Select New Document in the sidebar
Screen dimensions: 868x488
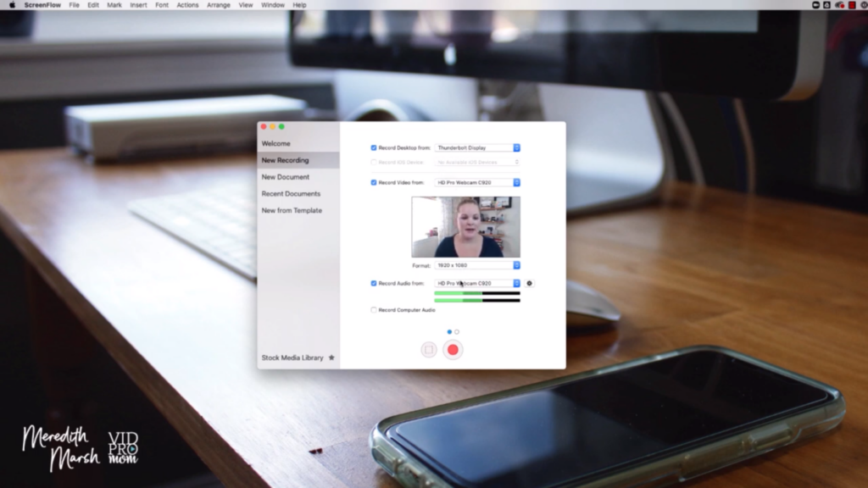tap(298, 177)
